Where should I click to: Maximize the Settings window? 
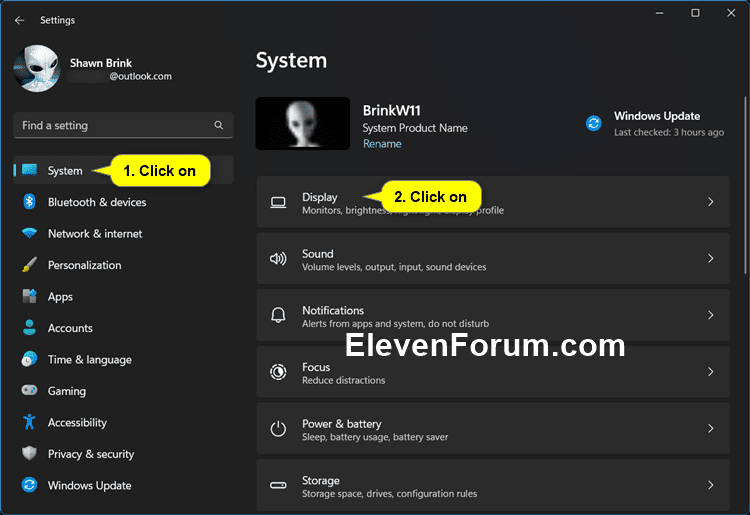[695, 13]
